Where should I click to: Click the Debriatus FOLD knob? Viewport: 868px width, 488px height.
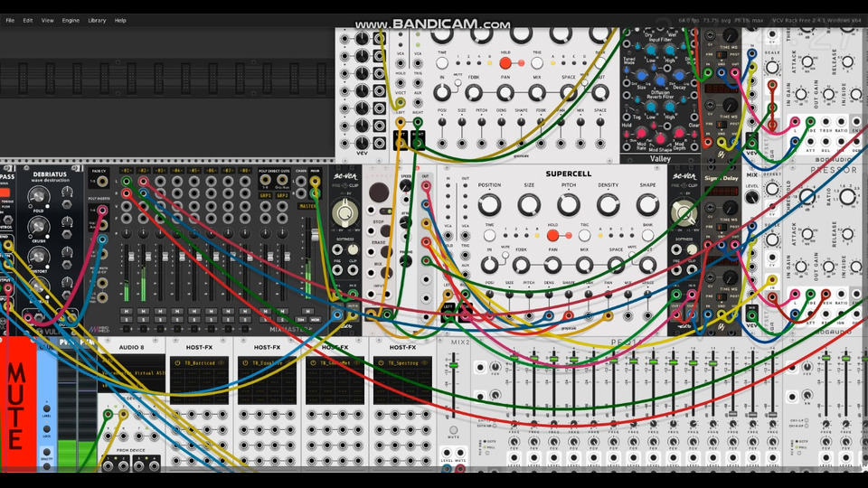pos(38,196)
